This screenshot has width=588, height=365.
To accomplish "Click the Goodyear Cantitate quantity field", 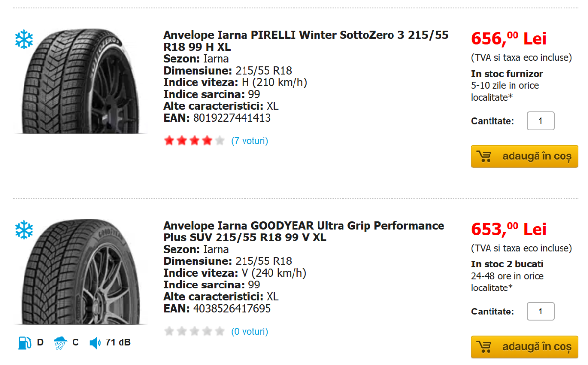I will click(540, 312).
